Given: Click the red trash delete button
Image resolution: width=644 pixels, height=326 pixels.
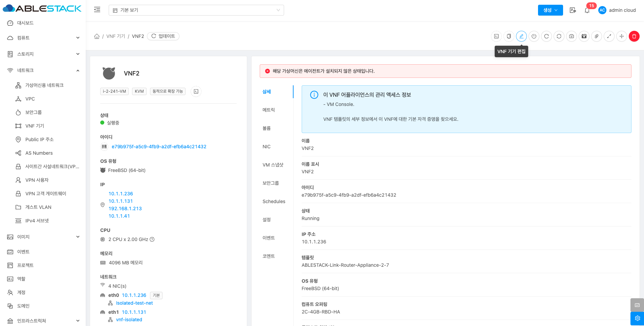Looking at the screenshot, I should click(x=634, y=36).
